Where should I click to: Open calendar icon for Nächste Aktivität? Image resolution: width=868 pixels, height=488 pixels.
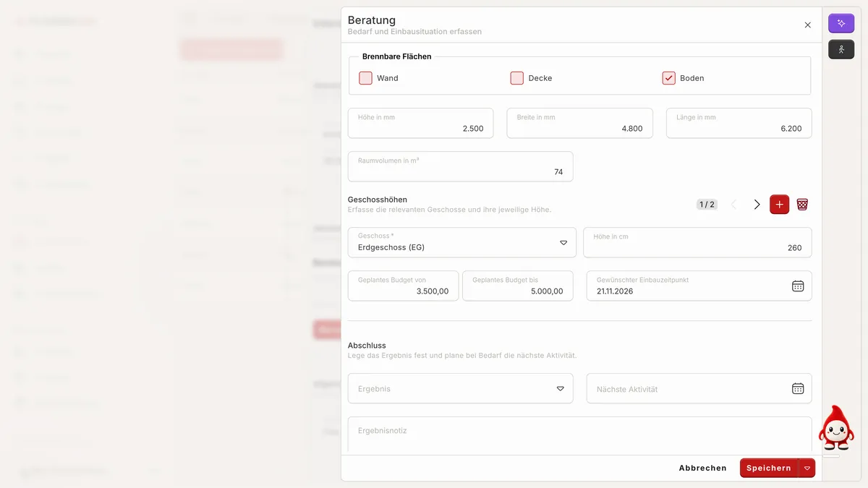(x=798, y=388)
